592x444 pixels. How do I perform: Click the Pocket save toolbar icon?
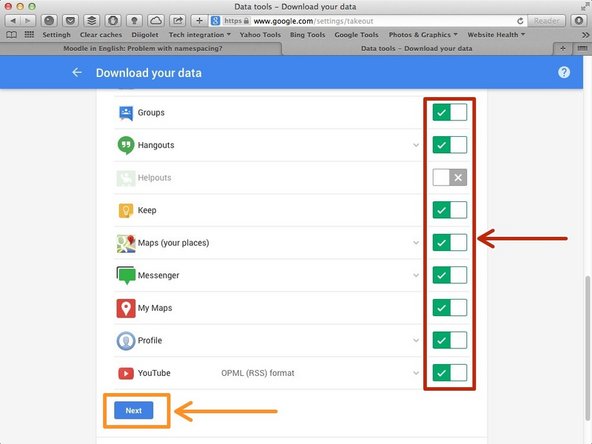[70, 20]
